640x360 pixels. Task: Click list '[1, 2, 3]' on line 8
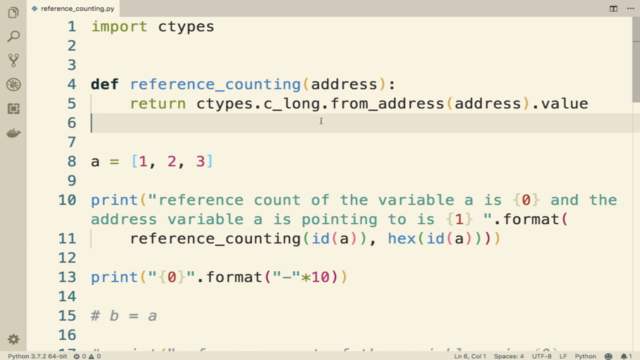(x=172, y=162)
